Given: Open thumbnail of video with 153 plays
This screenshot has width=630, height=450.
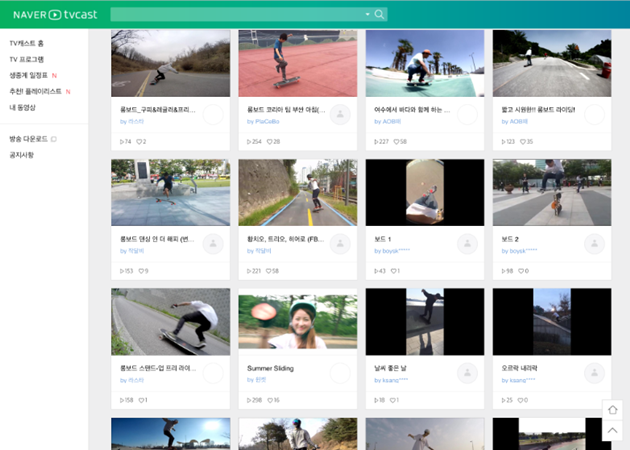Looking at the screenshot, I should click(171, 192).
